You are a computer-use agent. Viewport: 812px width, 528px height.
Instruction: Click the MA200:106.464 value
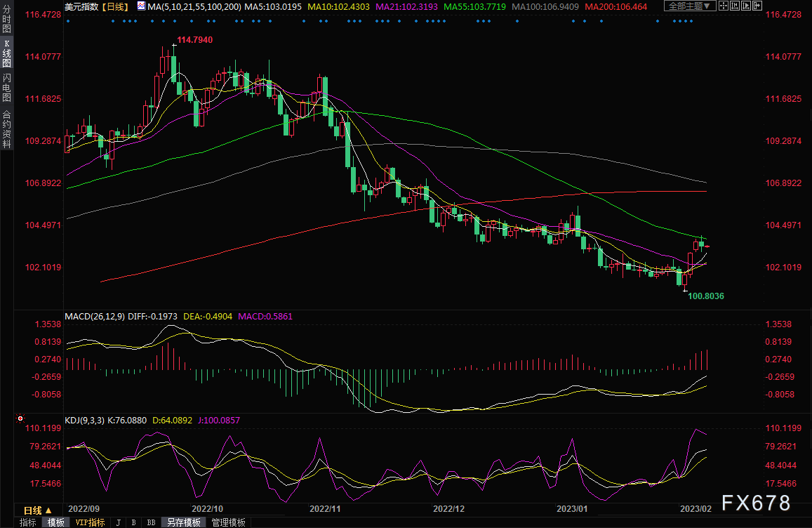(x=615, y=7)
